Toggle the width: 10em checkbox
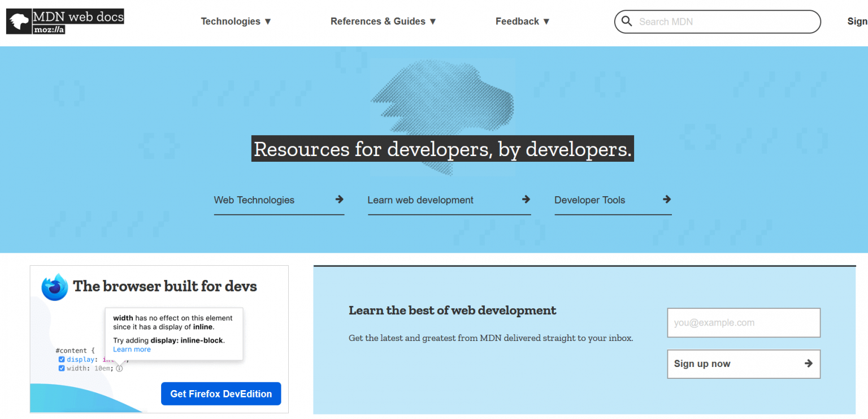 pyautogui.click(x=62, y=368)
